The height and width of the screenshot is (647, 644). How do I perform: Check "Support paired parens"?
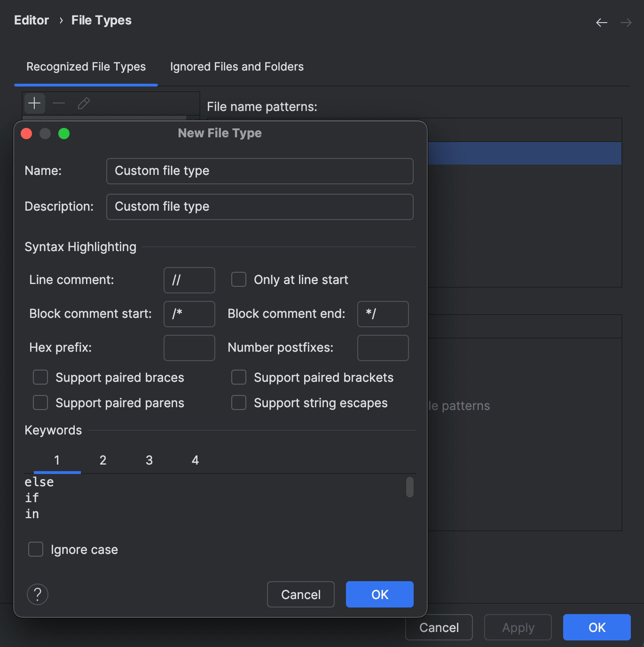(x=40, y=402)
